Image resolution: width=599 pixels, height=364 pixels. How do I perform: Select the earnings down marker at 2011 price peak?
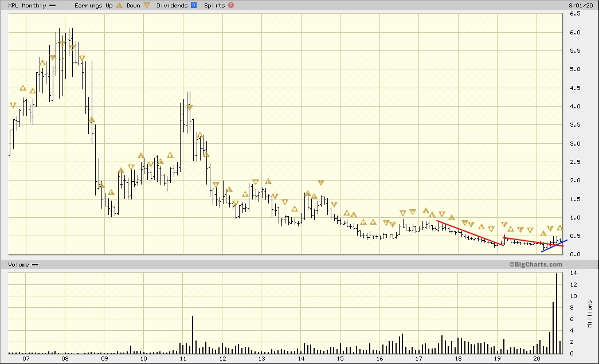pos(190,107)
